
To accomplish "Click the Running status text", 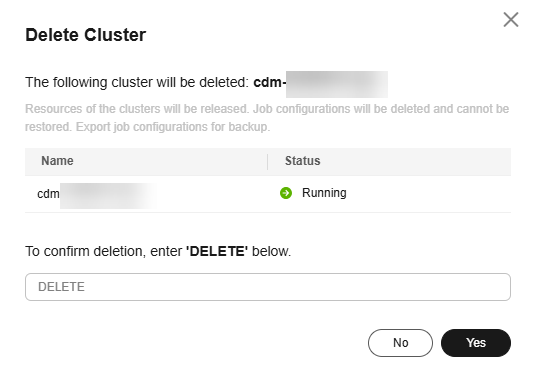I will click(324, 193).
